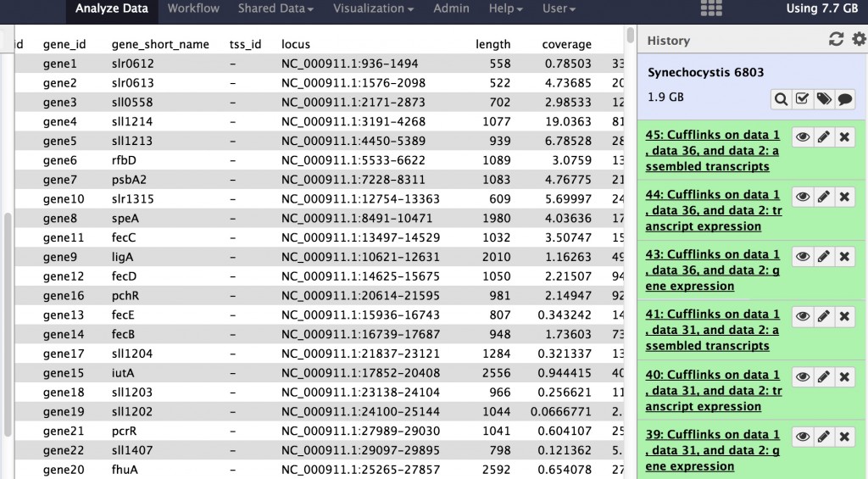Image resolution: width=868 pixels, height=479 pixels.
Task: Open the Visualization dropdown menu
Action: coord(373,8)
